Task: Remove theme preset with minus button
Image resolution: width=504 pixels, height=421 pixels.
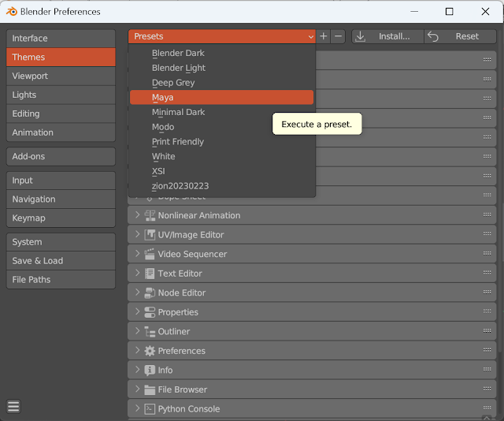Action: pos(338,36)
